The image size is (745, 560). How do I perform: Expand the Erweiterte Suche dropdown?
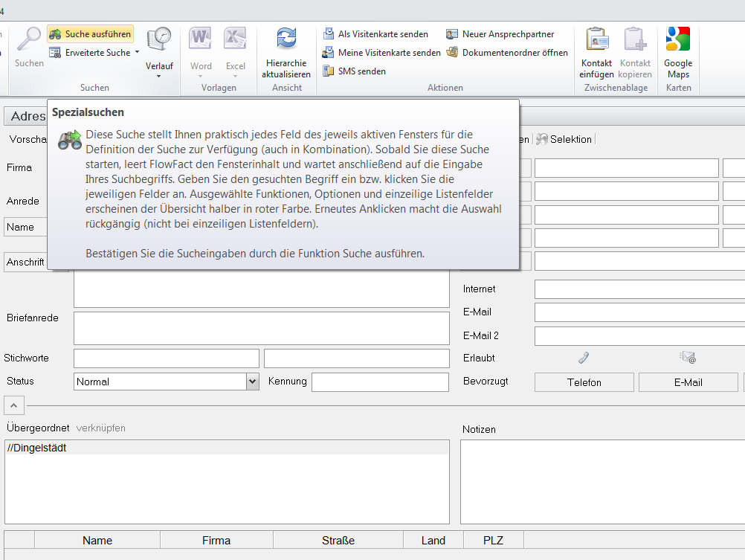pyautogui.click(x=137, y=53)
